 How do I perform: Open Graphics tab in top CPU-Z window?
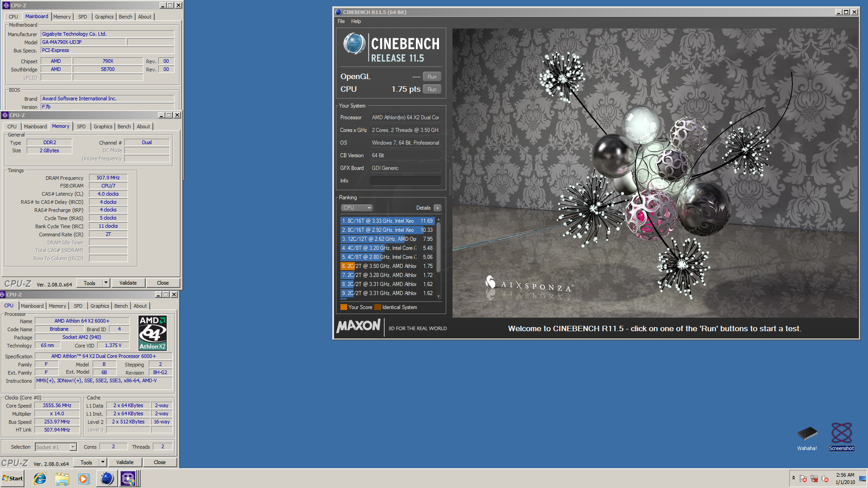tap(104, 17)
